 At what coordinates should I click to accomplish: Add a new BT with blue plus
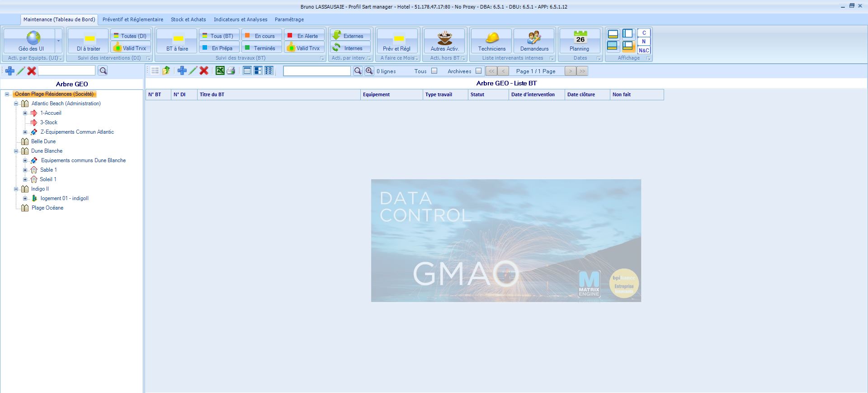[x=182, y=70]
